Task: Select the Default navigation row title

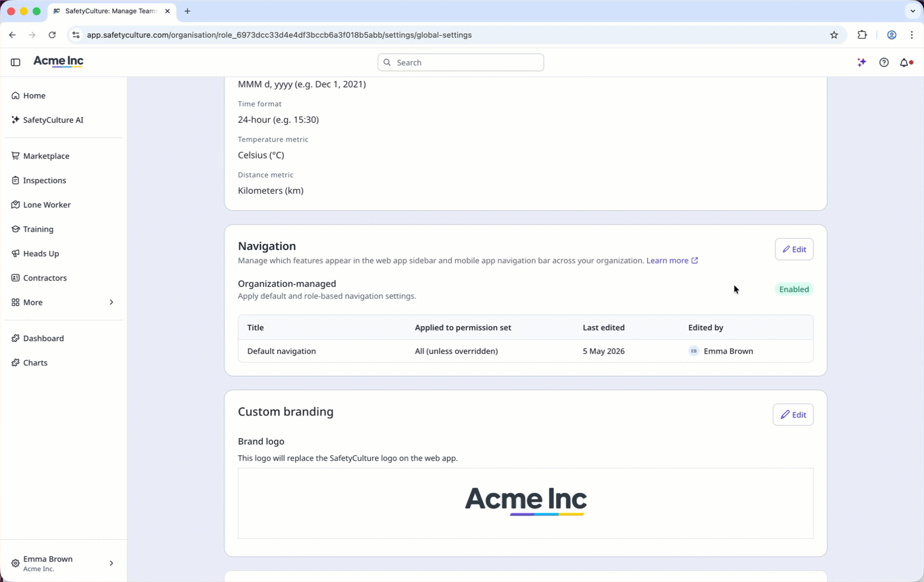Action: tap(281, 351)
